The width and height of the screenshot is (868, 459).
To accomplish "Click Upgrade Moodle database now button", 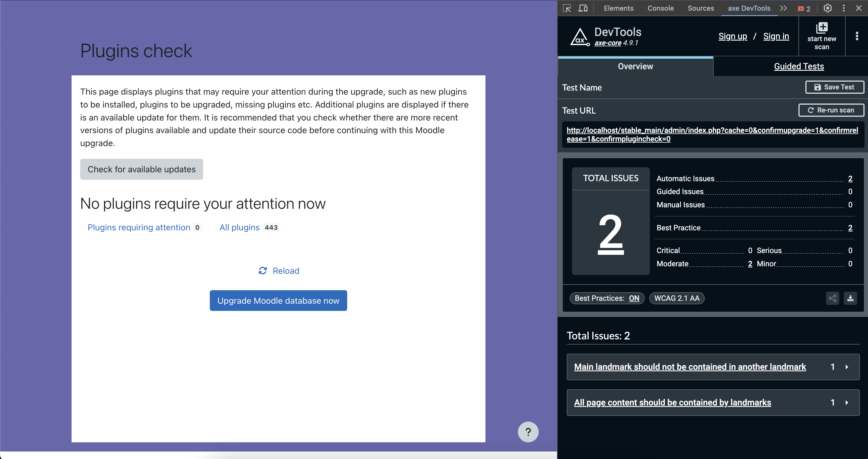I will click(x=278, y=301).
